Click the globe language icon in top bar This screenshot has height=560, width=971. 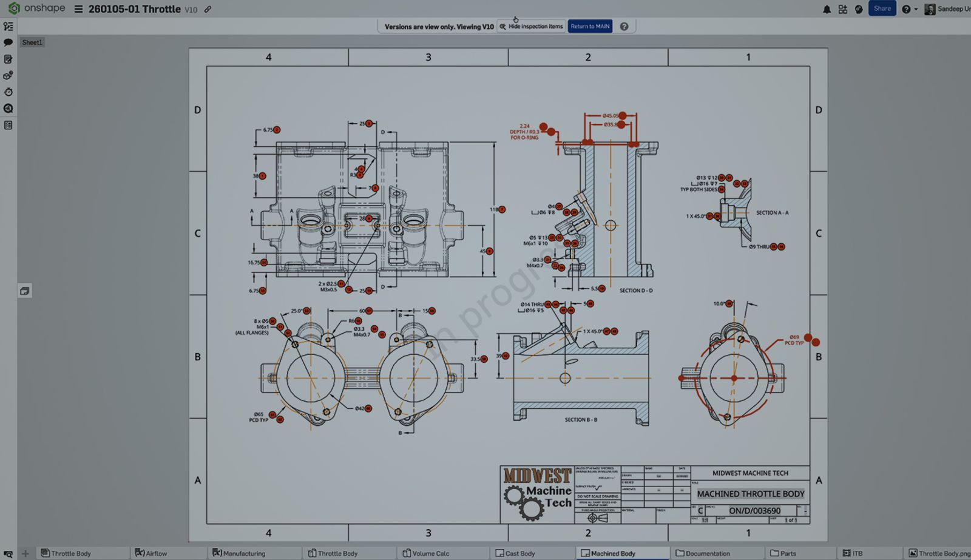point(858,8)
